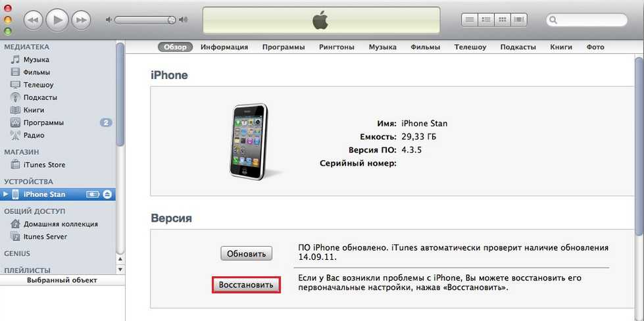Skip to the previous track
This screenshot has width=644, height=321.
(34, 20)
